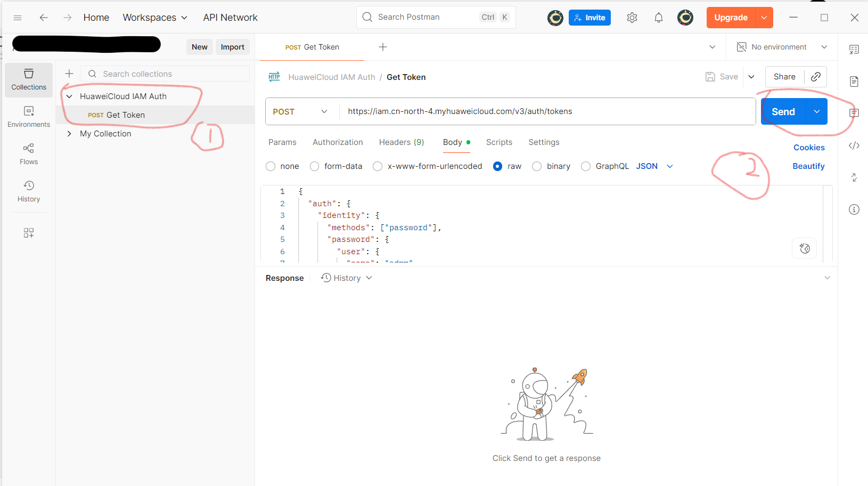Select the GraphQL body type

click(586, 166)
